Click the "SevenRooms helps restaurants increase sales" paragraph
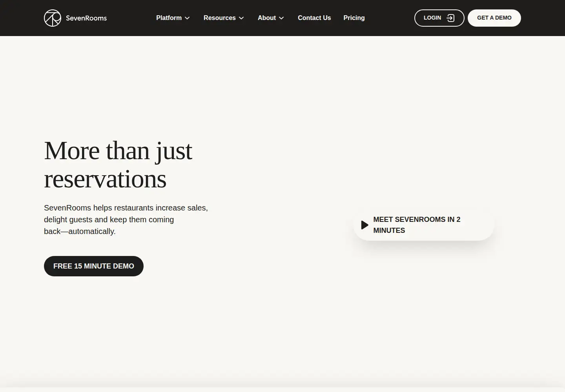Screen dimensions: 565x392 pos(126,220)
